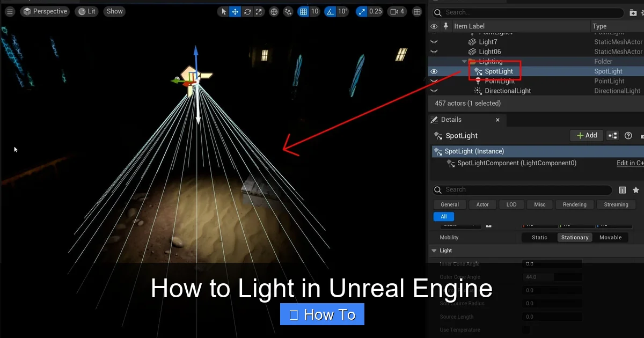Image resolution: width=644 pixels, height=338 pixels.
Task: Select the Scale transform tool
Action: coord(258,11)
